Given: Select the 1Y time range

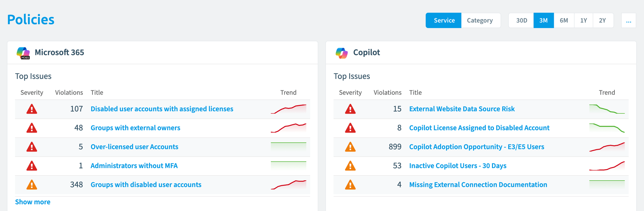Looking at the screenshot, I should pos(583,20).
